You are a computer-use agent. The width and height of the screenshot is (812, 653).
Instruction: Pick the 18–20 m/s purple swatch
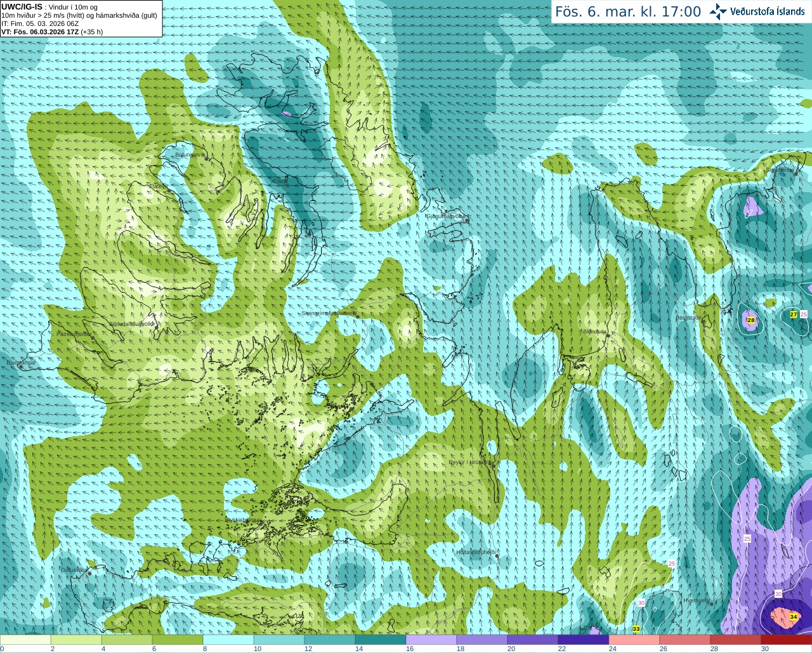click(482, 640)
